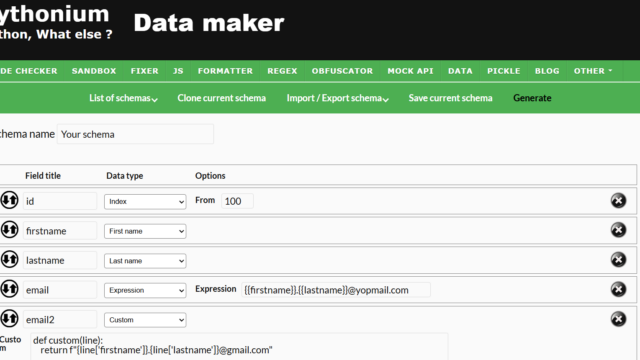Screen dimensions: 640x360
Task: Click the firstname field title input
Action: point(60,231)
